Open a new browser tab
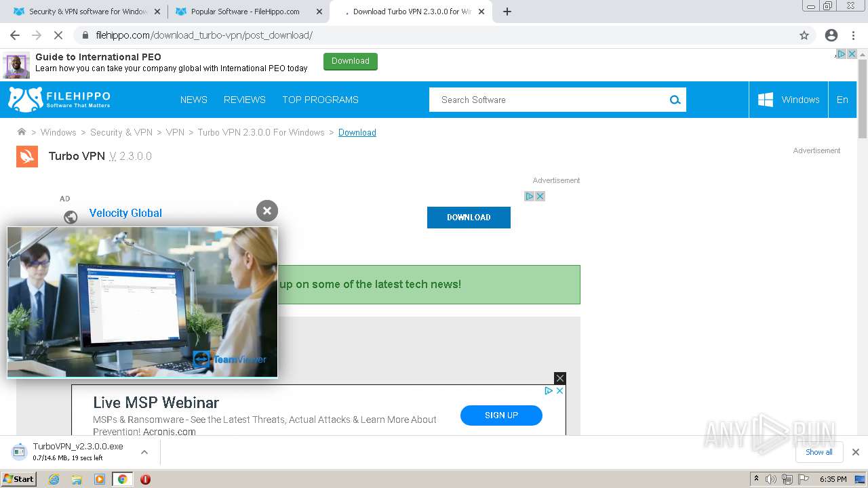The image size is (868, 488). pos(507,12)
